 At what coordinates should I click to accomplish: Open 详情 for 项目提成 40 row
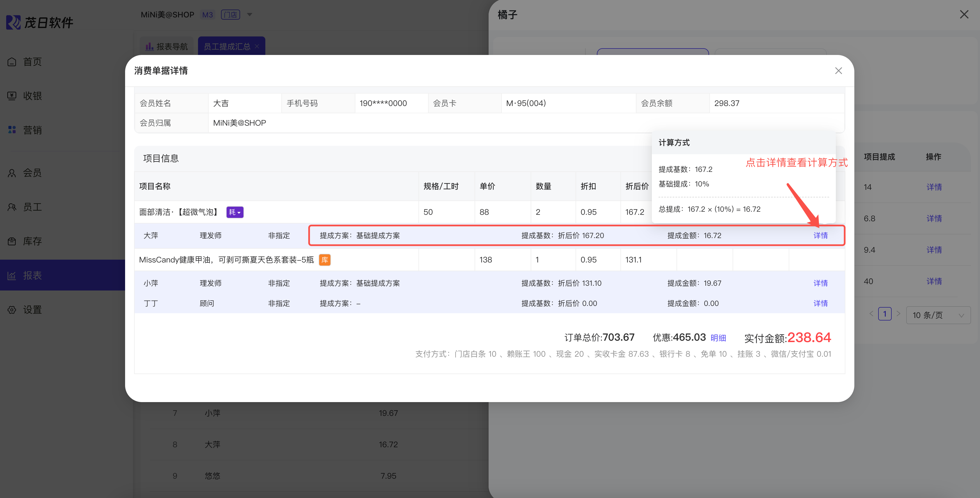coord(934,282)
